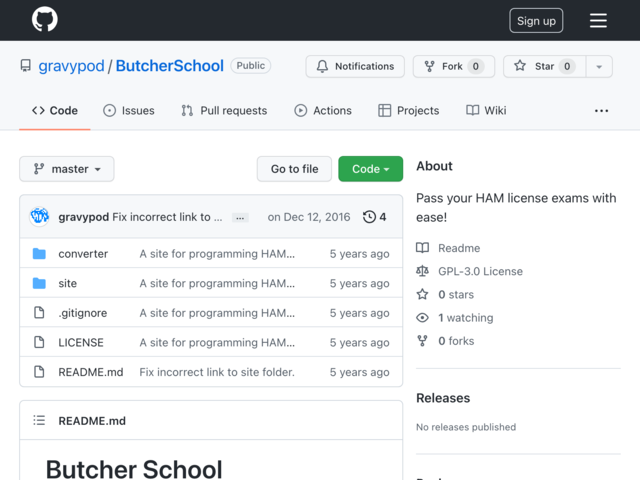
Task: Open commit message on the converter row
Action: pyautogui.click(x=217, y=254)
